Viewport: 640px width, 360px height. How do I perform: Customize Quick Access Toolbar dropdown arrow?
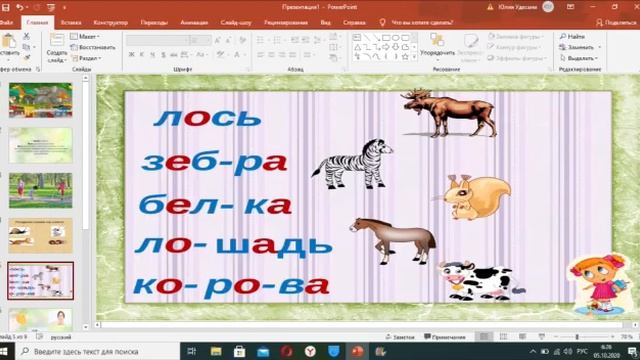point(64,7)
